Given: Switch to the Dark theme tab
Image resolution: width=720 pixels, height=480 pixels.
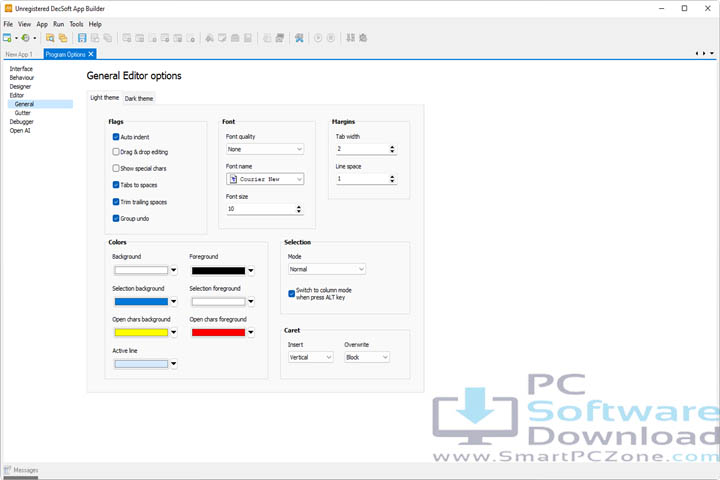Looking at the screenshot, I should 139,98.
